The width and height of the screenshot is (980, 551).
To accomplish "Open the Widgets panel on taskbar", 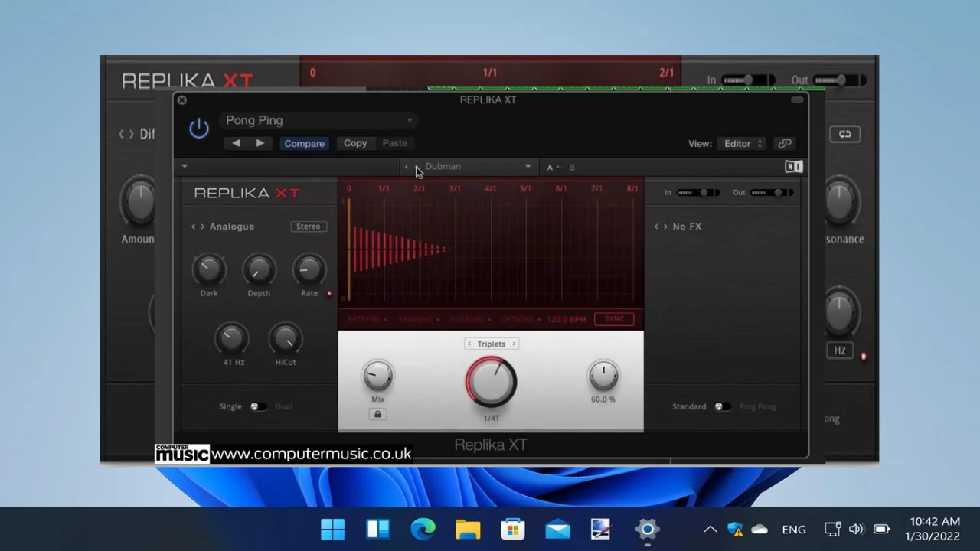I will tap(378, 529).
